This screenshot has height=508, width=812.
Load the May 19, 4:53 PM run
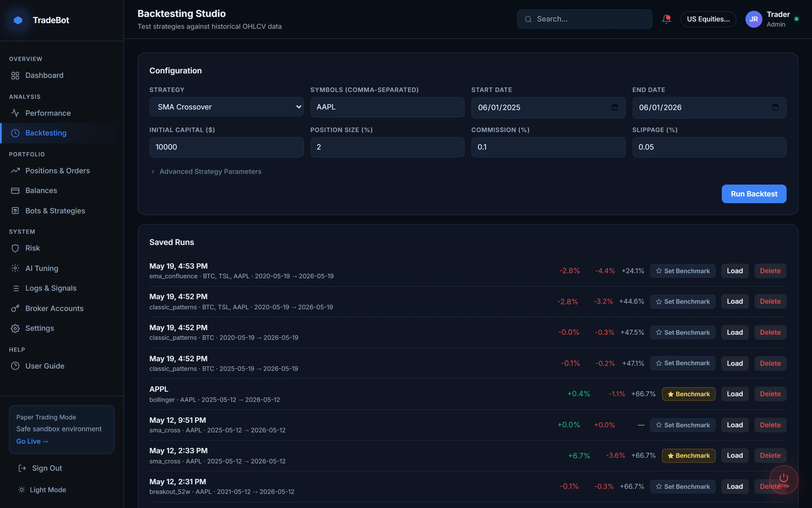pyautogui.click(x=735, y=271)
